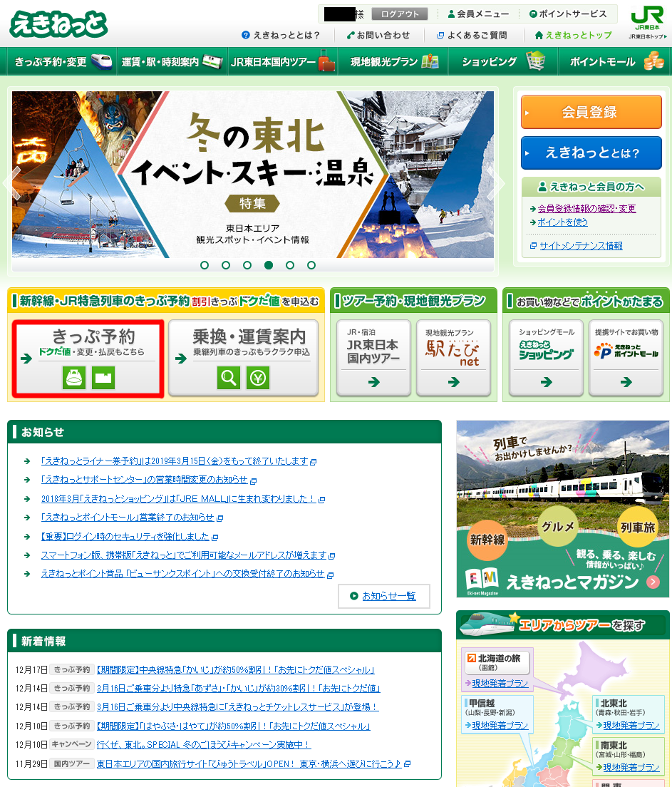This screenshot has height=787, width=672.
Task: Open 会員メニュー
Action: point(478,14)
